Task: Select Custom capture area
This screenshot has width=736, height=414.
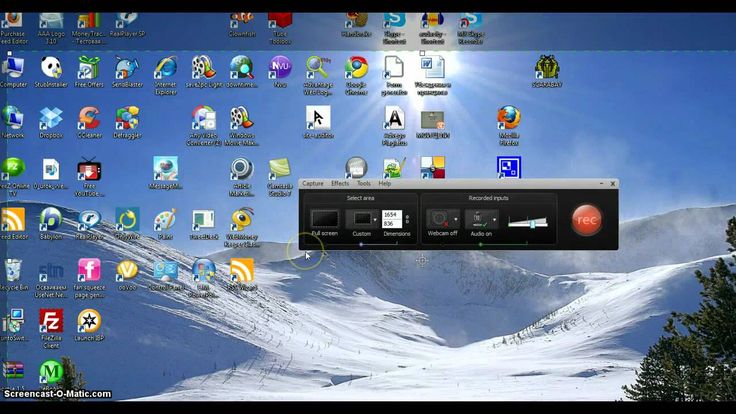Action: (360, 219)
